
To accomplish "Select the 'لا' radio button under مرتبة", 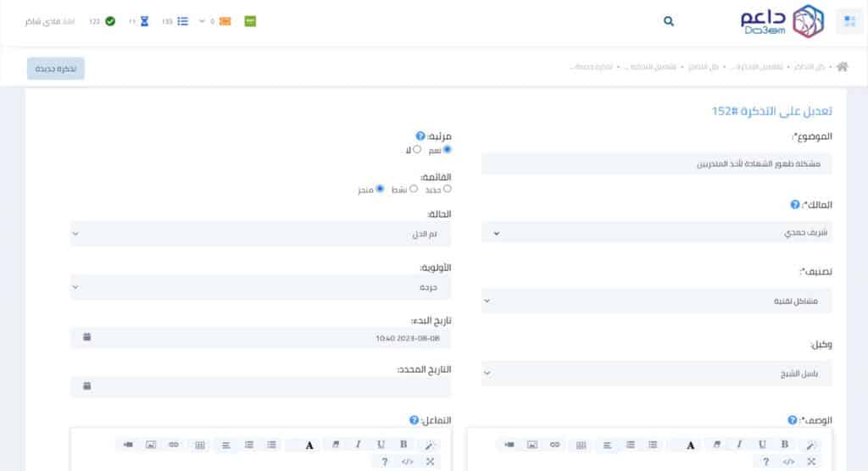I will click(x=417, y=149).
